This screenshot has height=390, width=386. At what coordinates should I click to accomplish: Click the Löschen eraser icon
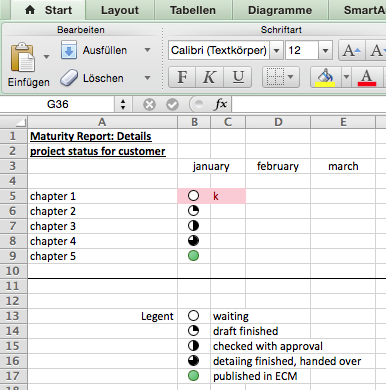[x=69, y=78]
